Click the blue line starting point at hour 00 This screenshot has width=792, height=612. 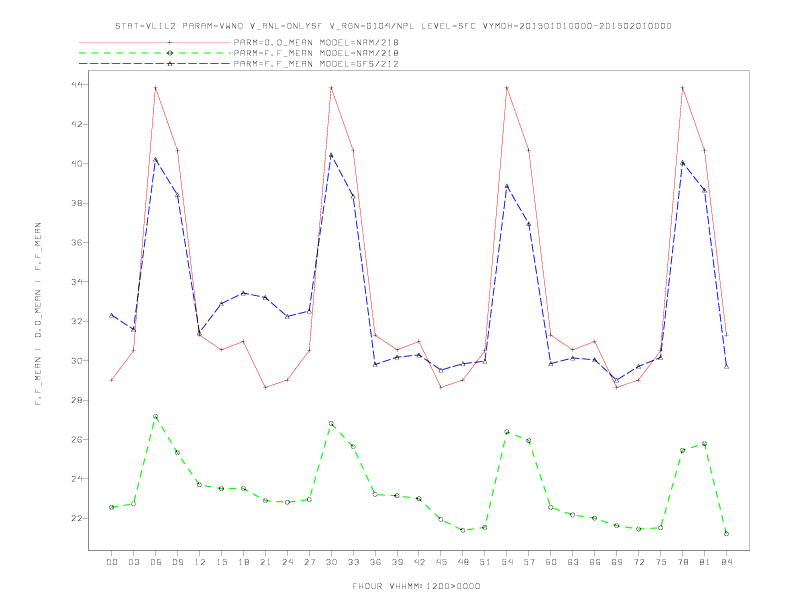112,315
